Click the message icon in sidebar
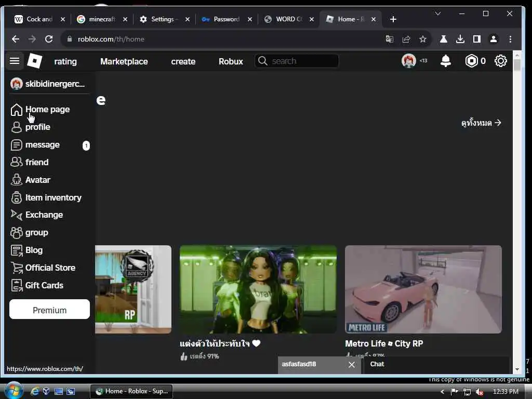The image size is (532, 399). (x=16, y=145)
